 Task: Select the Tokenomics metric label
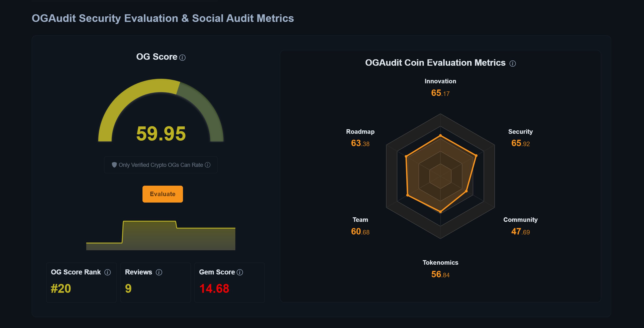tap(440, 263)
